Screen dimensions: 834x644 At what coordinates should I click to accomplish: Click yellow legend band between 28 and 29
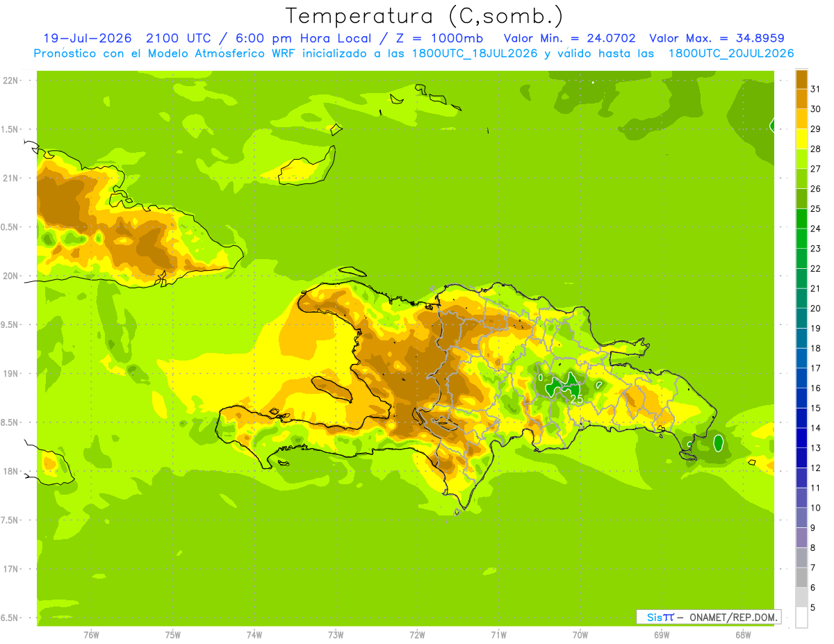[801, 139]
